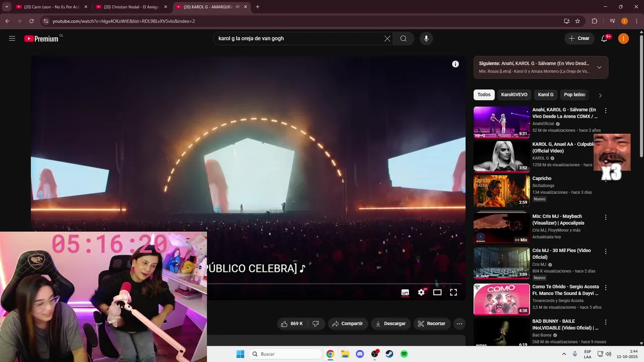
Task: Click the Crear button
Action: (x=579, y=39)
